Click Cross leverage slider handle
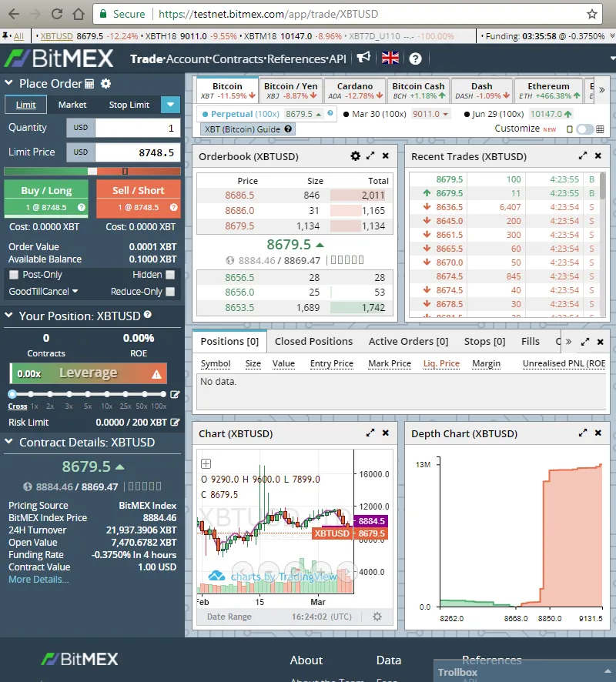The height and width of the screenshot is (682, 616). coord(12,395)
